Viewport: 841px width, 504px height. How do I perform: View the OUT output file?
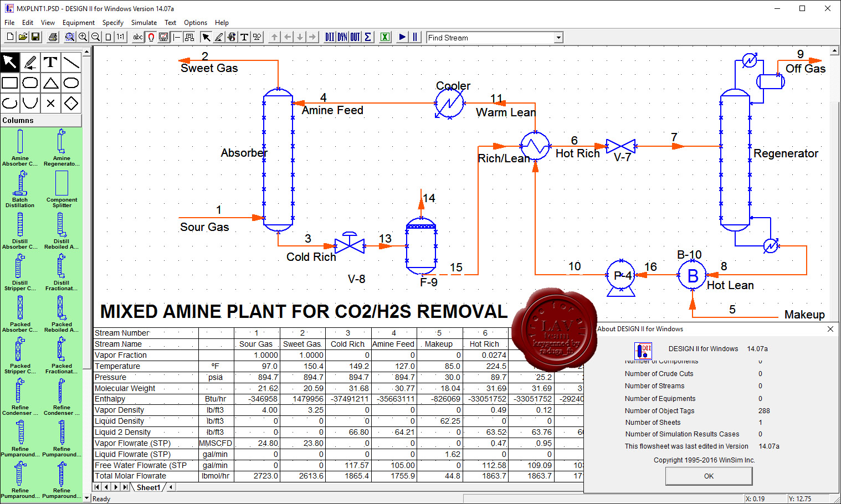(x=355, y=37)
